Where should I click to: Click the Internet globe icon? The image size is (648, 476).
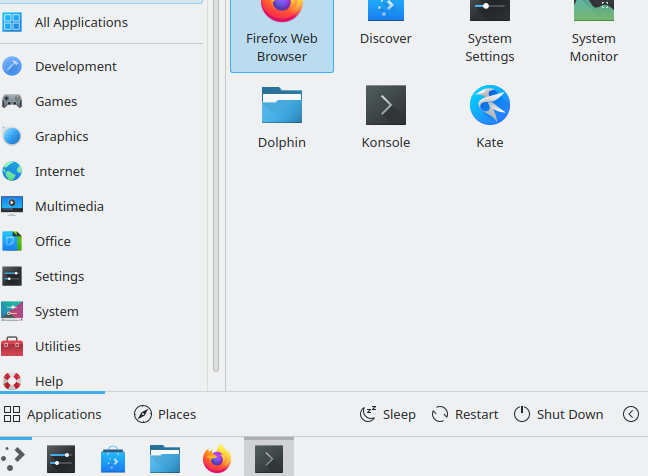[x=12, y=171]
